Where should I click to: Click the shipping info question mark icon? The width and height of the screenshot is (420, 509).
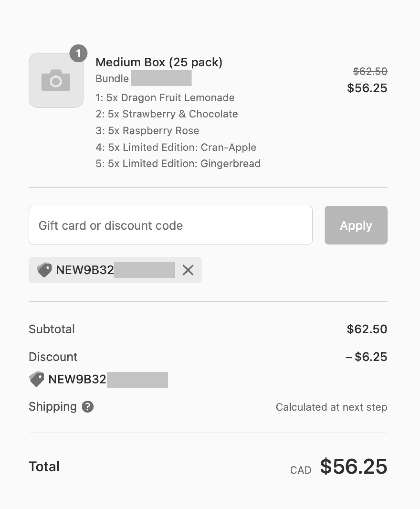pyautogui.click(x=87, y=407)
